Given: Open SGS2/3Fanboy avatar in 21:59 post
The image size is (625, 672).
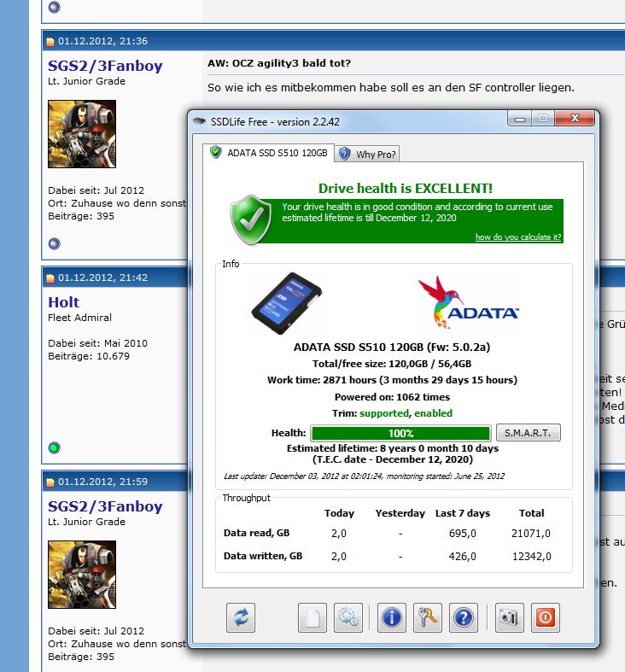Looking at the screenshot, I should pyautogui.click(x=82, y=575).
